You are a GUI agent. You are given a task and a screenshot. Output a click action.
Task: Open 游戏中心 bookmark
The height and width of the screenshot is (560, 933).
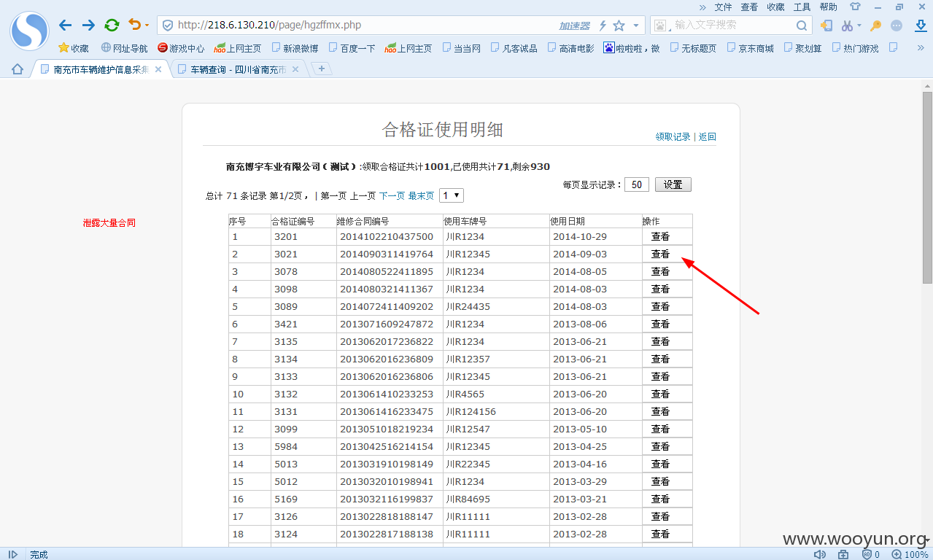pyautogui.click(x=181, y=48)
